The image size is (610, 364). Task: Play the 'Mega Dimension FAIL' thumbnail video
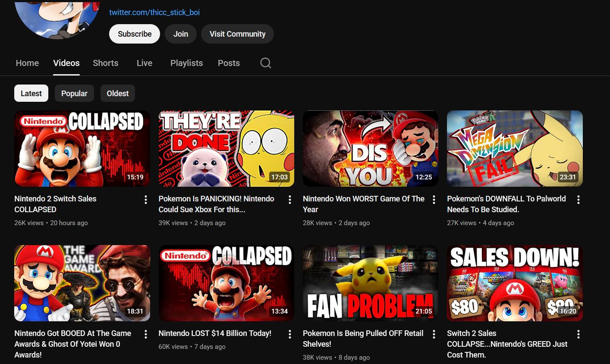(515, 149)
